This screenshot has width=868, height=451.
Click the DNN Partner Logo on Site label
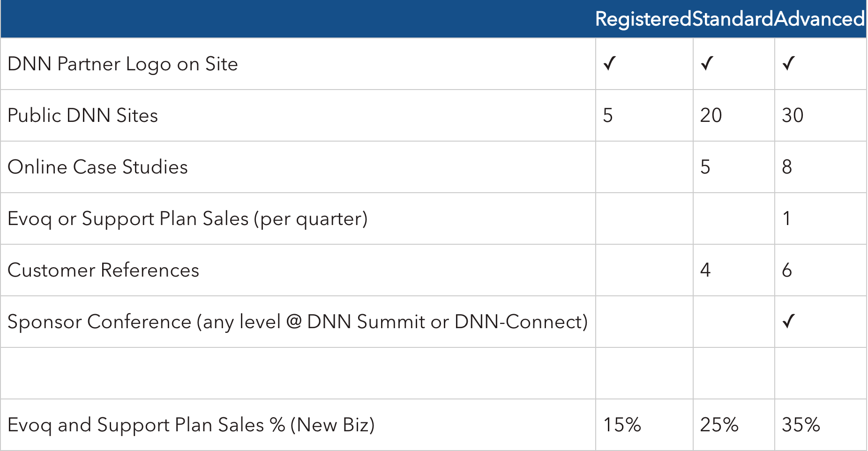point(123,64)
